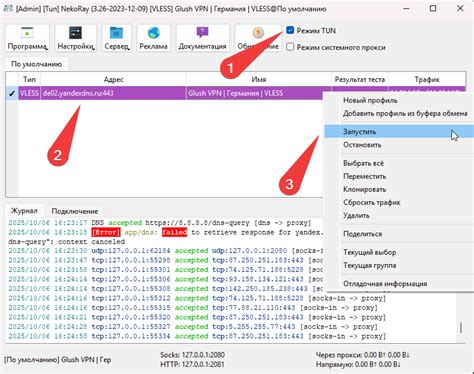Click the red Error log tag
This screenshot has width=474, height=374.
point(106,232)
